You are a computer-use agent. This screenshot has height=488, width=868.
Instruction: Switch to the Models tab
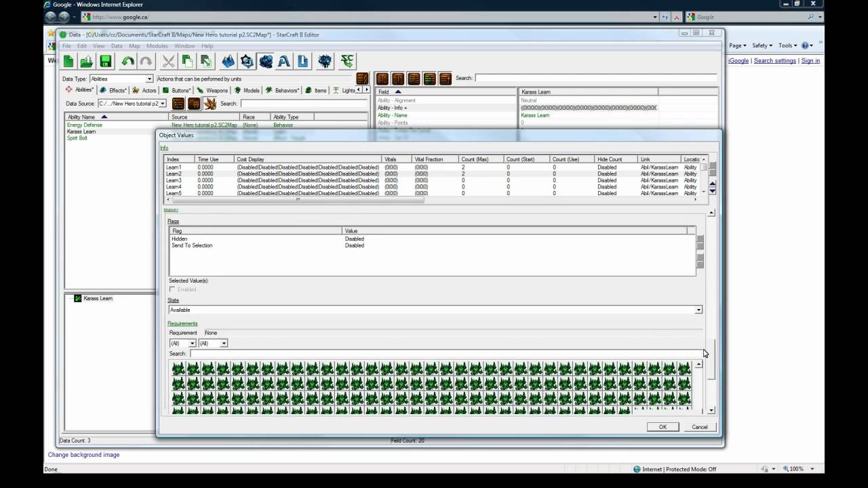click(248, 90)
